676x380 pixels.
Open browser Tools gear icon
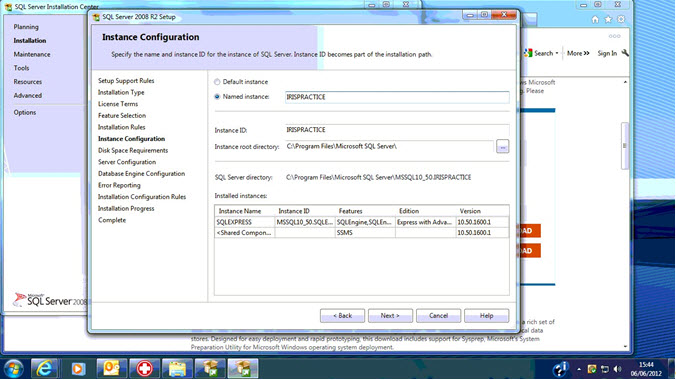(621, 19)
